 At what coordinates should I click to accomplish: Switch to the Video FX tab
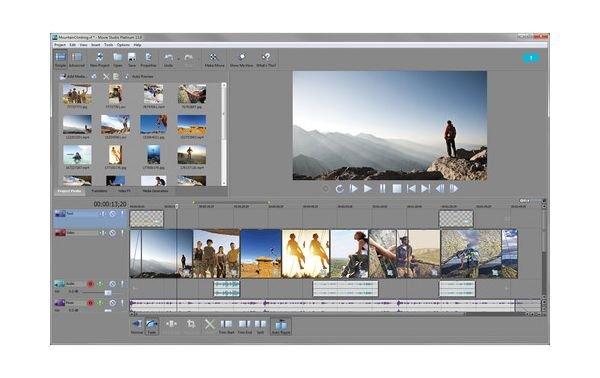click(x=124, y=191)
